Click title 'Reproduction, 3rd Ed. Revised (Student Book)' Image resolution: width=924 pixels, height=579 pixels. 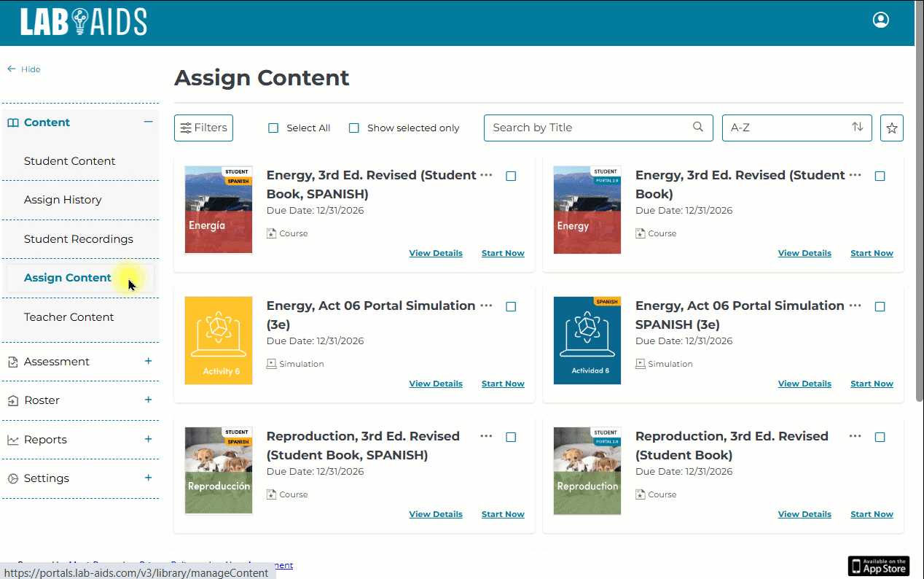click(732, 446)
